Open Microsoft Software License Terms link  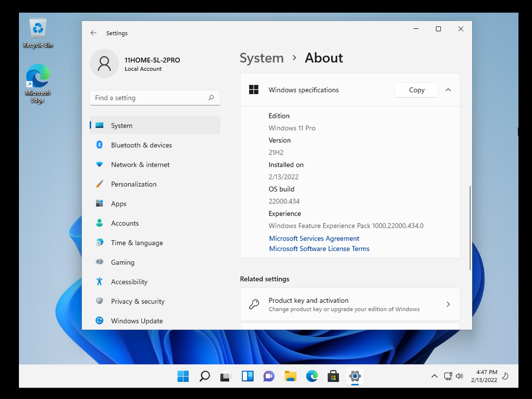click(x=319, y=248)
